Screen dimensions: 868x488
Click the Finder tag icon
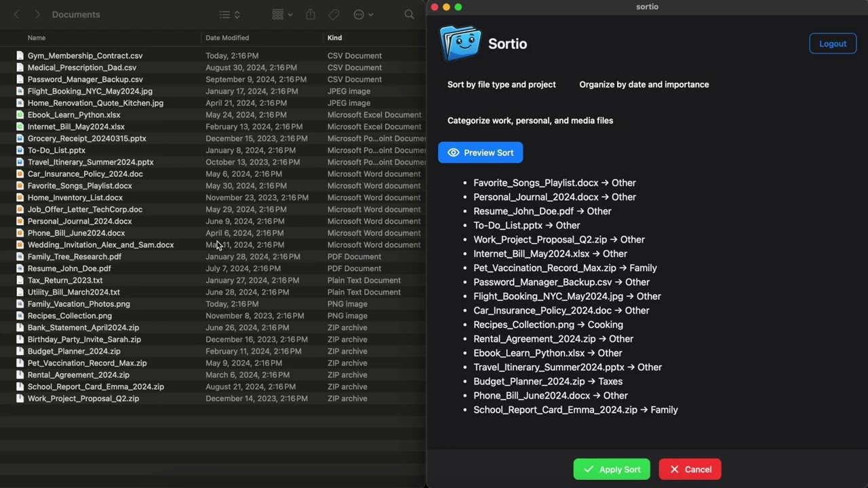[334, 14]
